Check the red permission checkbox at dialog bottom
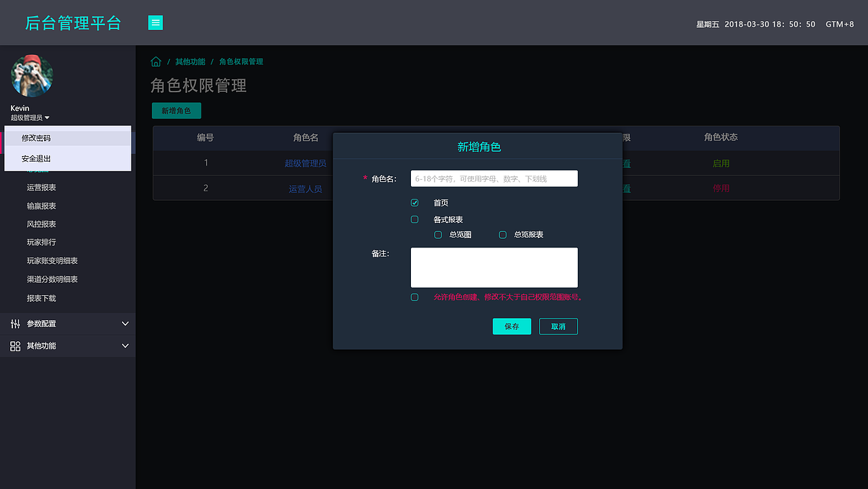Screen dimensions: 868x489 (414, 297)
